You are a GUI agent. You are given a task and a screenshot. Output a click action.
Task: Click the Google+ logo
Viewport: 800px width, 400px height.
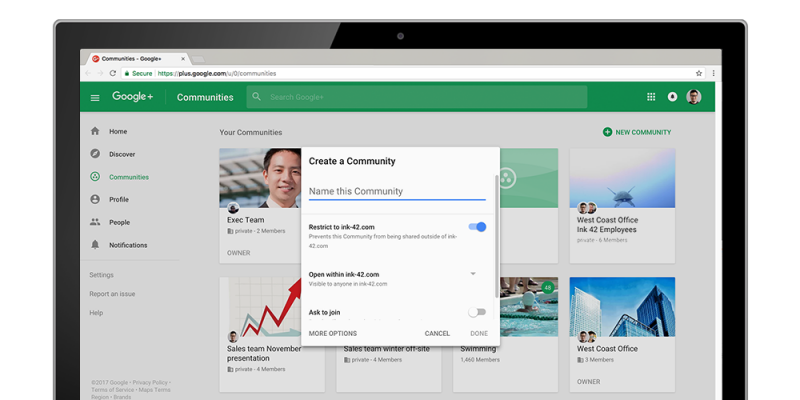tap(133, 96)
